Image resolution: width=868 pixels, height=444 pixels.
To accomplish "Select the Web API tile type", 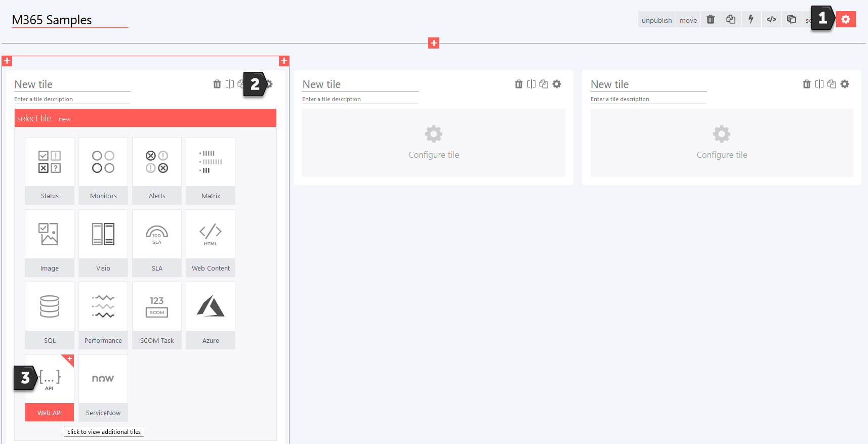I will click(x=50, y=388).
